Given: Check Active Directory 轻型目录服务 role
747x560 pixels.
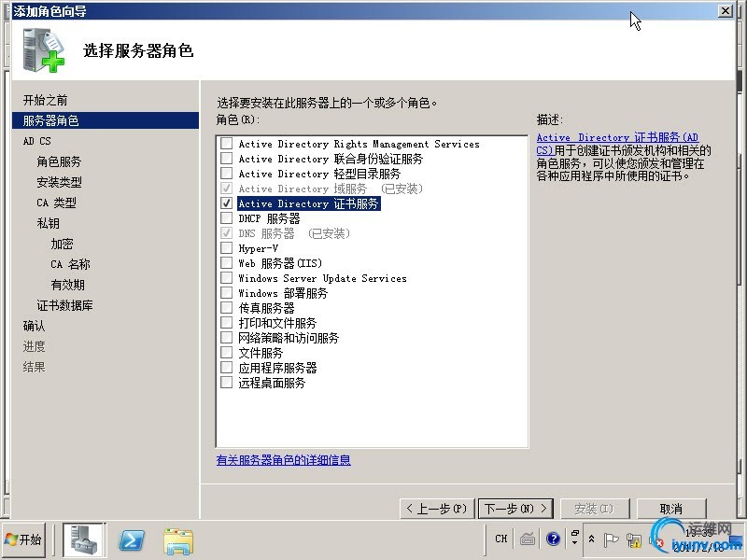Looking at the screenshot, I should (227, 173).
